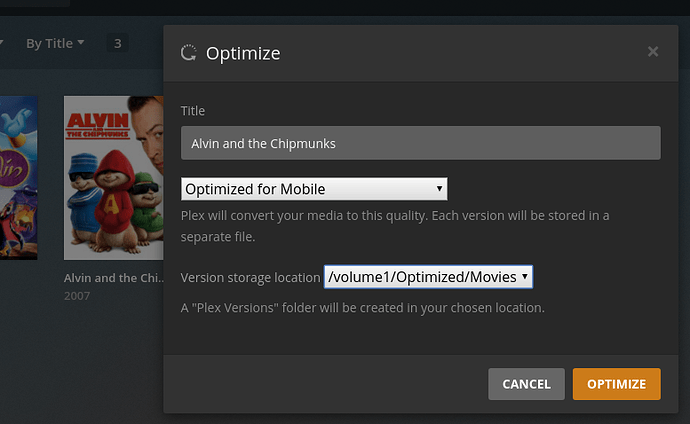Screen dimensions: 690x424
Task: Open the Alvin and the Chi... title link
Action: click(x=114, y=278)
